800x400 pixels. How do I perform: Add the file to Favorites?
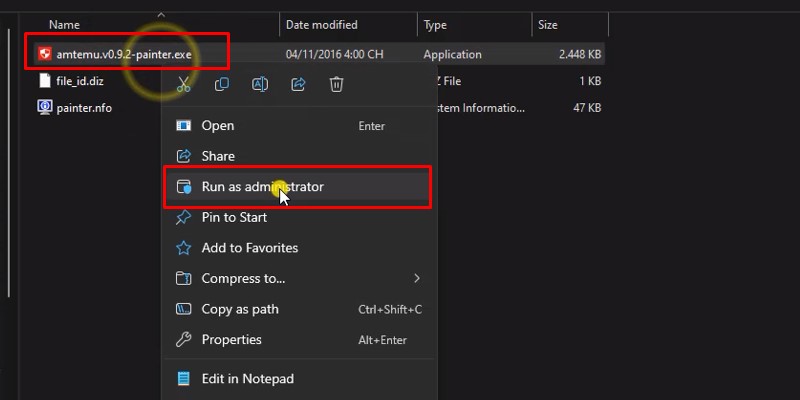coord(249,248)
